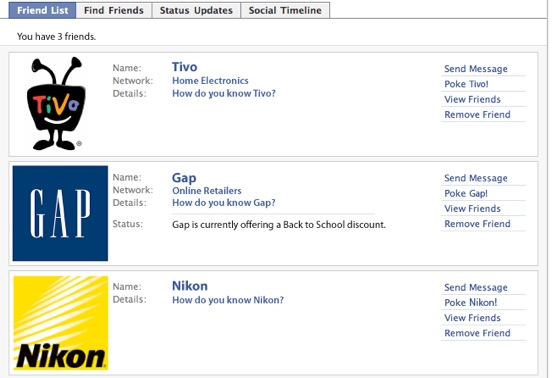The height and width of the screenshot is (378, 552).
Task: Remove Friend Nikon
Action: [x=477, y=333]
